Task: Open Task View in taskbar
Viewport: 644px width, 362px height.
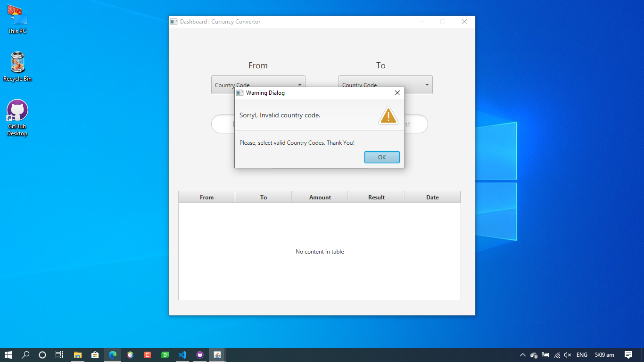Action: pyautogui.click(x=59, y=355)
